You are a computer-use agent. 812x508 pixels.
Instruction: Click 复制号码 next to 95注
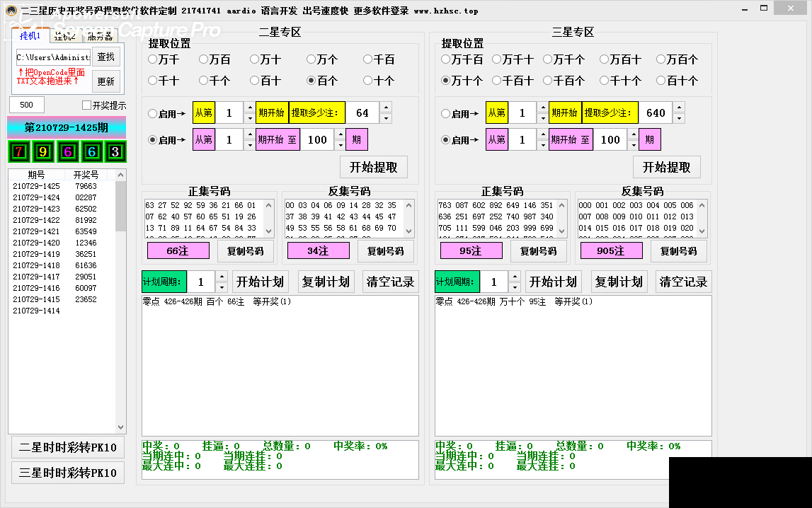coord(539,251)
